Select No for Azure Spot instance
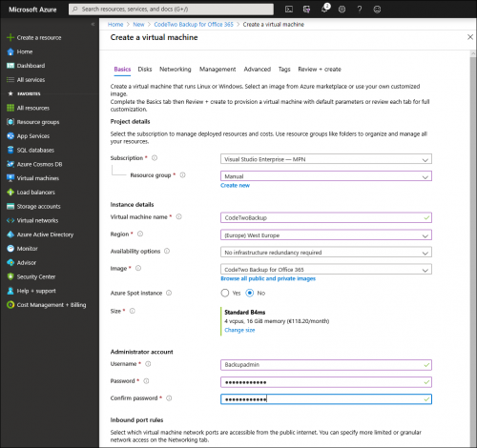This screenshot has height=448, width=477. pyautogui.click(x=250, y=293)
